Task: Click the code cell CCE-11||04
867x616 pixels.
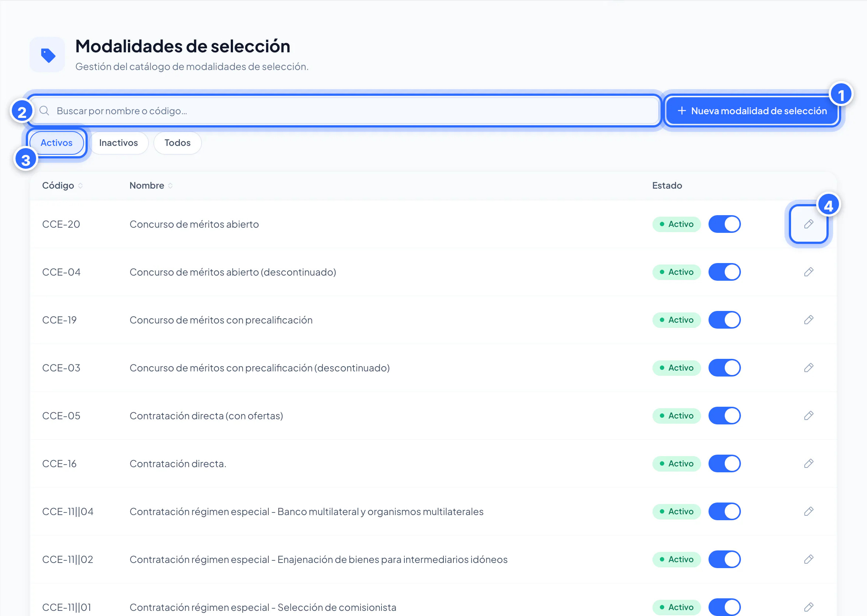Action: (68, 512)
